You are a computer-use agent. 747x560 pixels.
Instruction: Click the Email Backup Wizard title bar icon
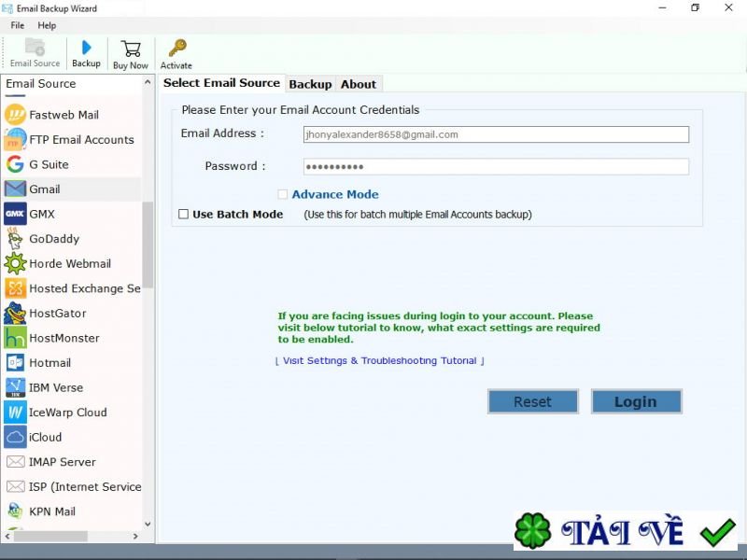click(7, 8)
